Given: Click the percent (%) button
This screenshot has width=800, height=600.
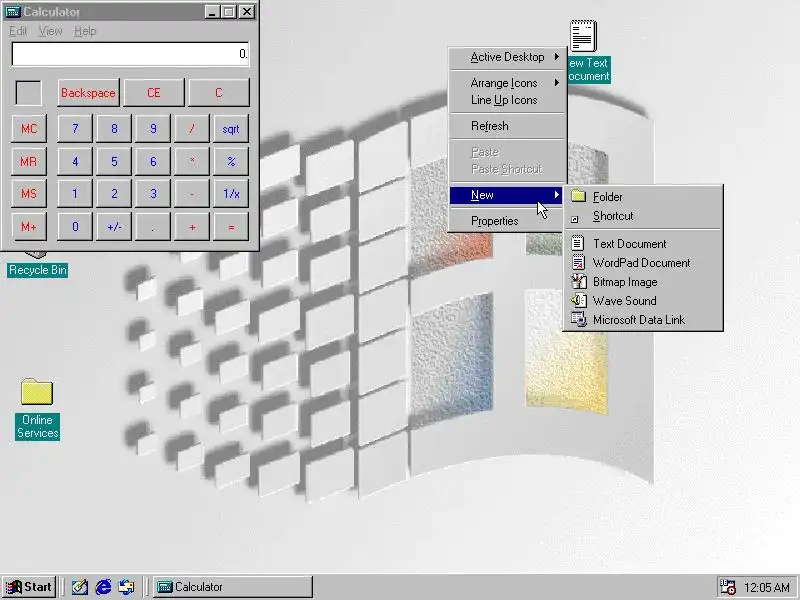Looking at the screenshot, I should coord(231,162).
